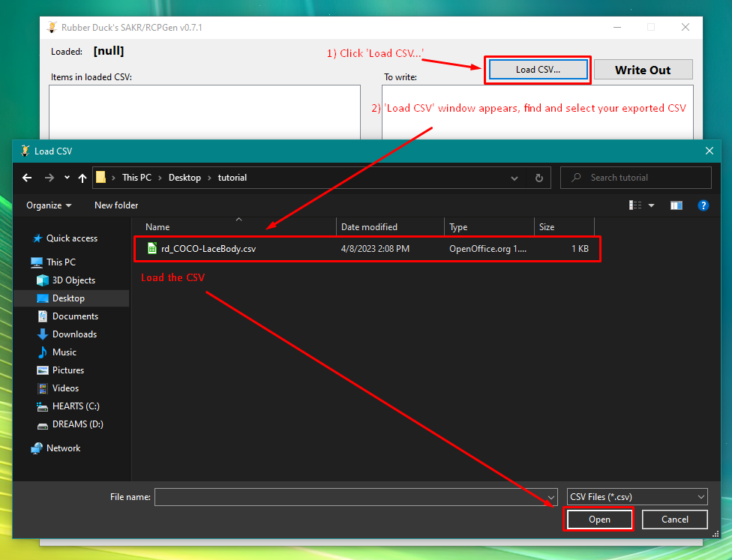Open Videos folder in sidebar
The width and height of the screenshot is (732, 560).
pos(65,388)
